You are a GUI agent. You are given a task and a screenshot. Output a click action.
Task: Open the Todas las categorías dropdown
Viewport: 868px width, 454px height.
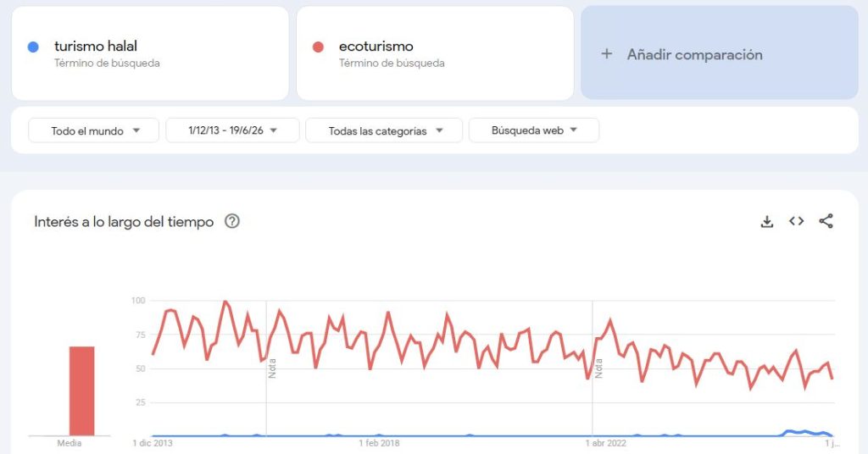[x=384, y=130]
